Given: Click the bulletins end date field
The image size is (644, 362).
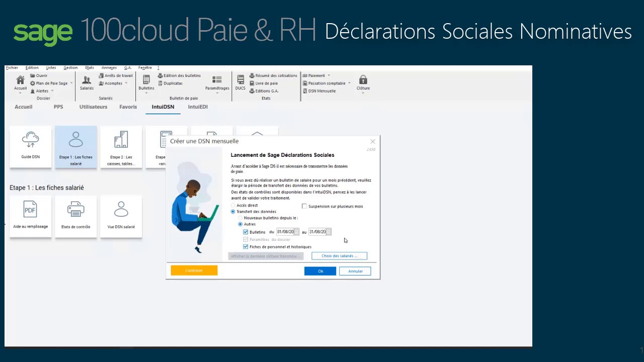Looking at the screenshot, I should click(317, 232).
